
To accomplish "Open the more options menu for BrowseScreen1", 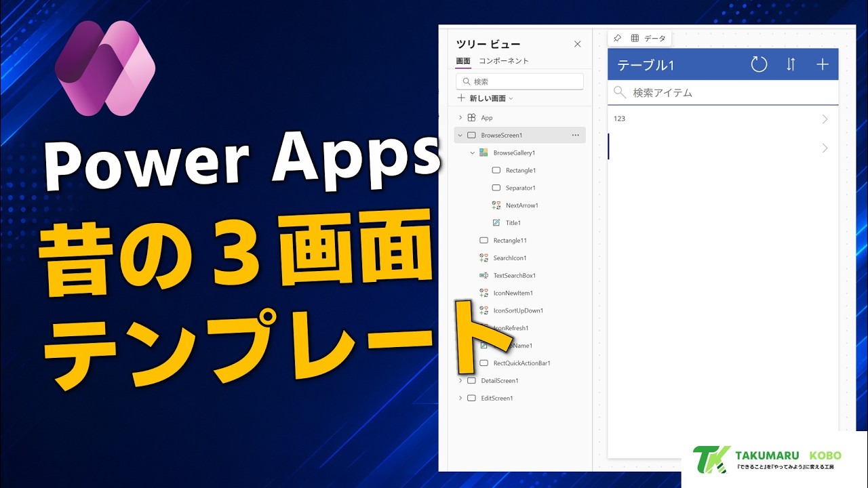I will coord(576,136).
